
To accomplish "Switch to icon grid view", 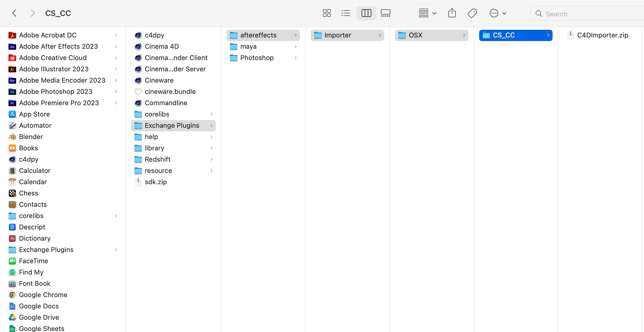I will coord(327,13).
